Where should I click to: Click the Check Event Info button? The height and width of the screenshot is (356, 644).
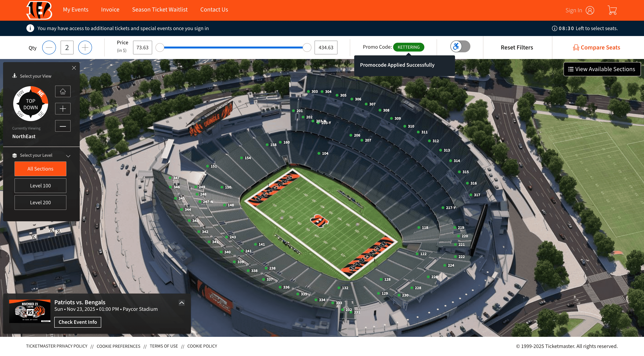78,322
